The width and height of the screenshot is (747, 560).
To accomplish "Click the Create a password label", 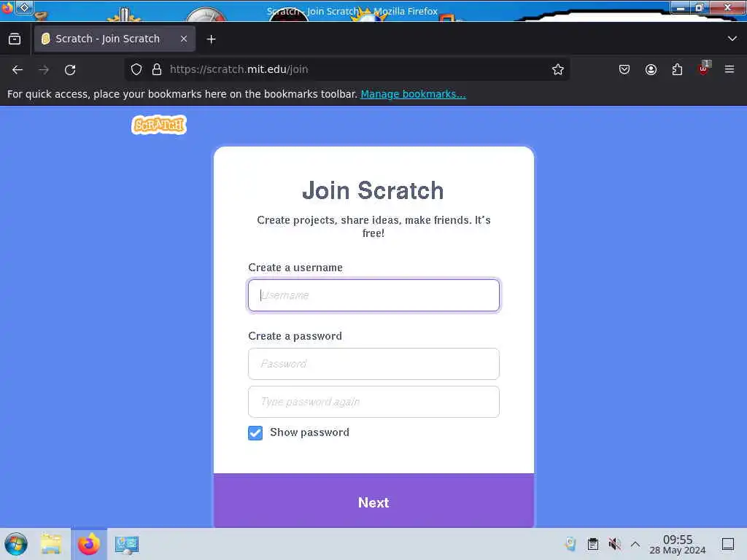I will point(295,336).
